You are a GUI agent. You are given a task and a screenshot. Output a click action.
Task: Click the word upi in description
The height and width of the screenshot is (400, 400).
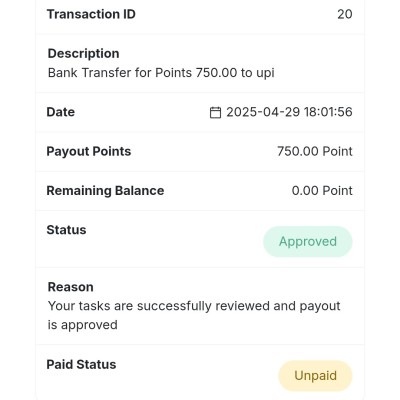[265, 73]
